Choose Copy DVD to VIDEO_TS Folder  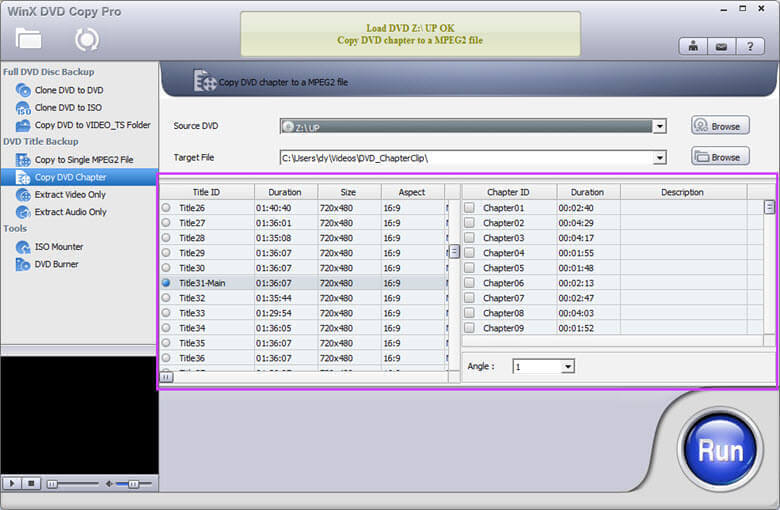(93, 125)
